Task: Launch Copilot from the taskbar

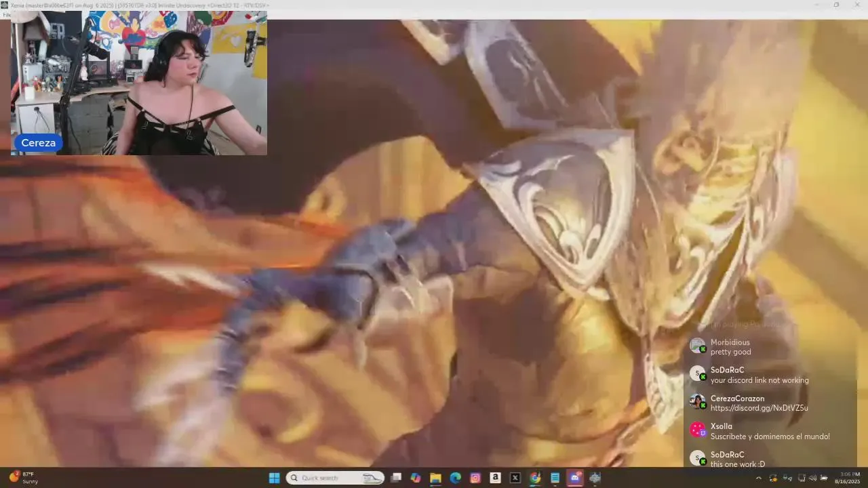Action: click(416, 478)
